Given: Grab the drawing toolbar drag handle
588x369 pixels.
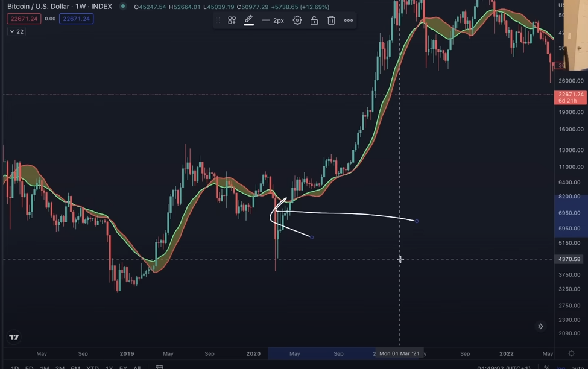Looking at the screenshot, I should coord(218,20).
